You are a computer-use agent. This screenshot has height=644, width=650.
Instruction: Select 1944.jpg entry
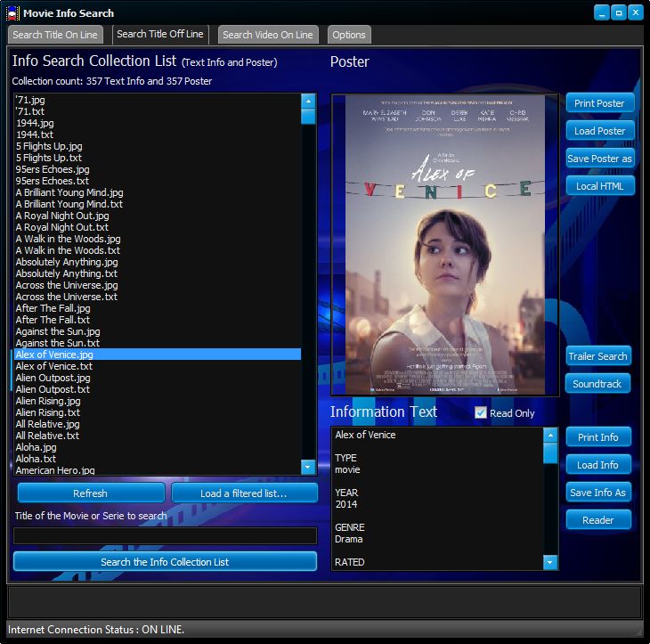158,123
